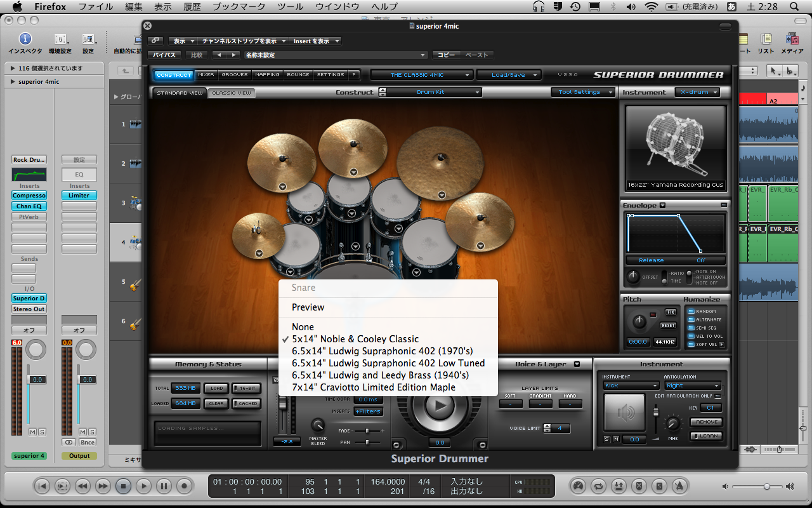
Task: Click the voice limit stepper arrows
Action: coord(547,429)
